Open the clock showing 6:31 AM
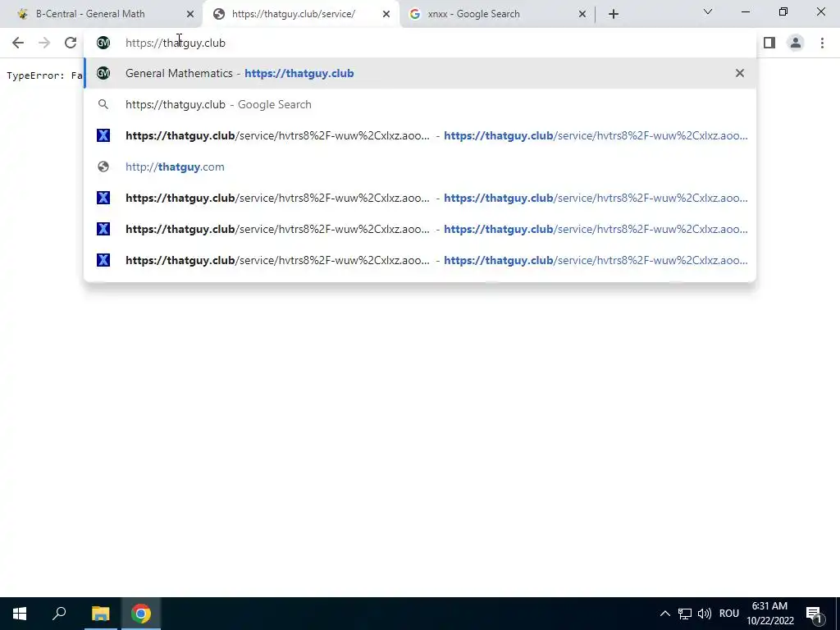Image resolution: width=840 pixels, height=630 pixels. (x=769, y=614)
